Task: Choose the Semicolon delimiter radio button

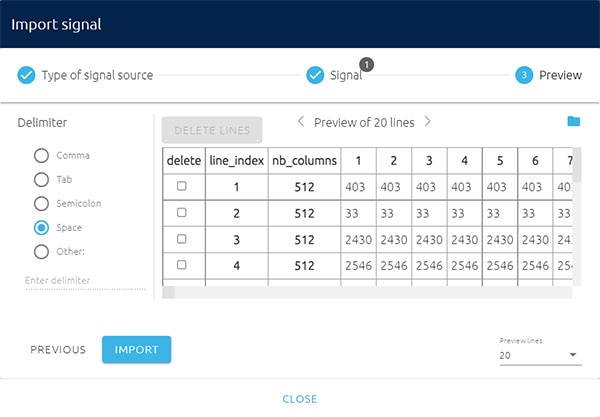Action: (41, 203)
